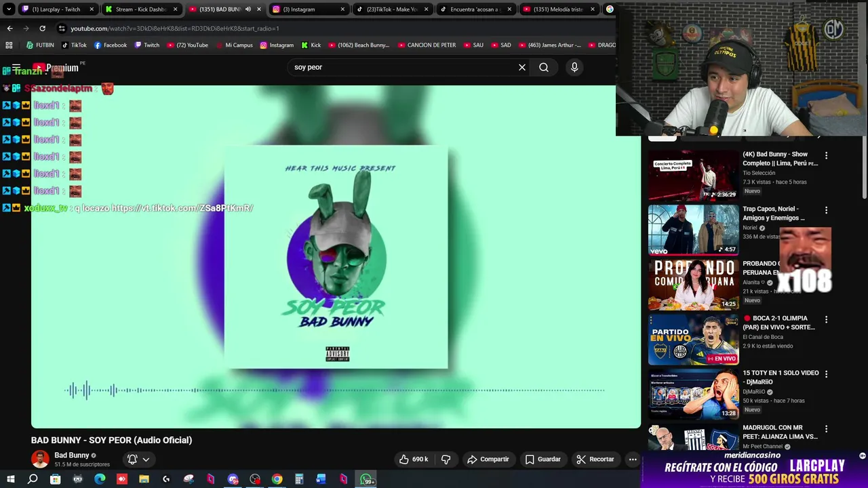Open the FUTBIN bookmark
This screenshot has height=488, width=868.
pos(40,45)
